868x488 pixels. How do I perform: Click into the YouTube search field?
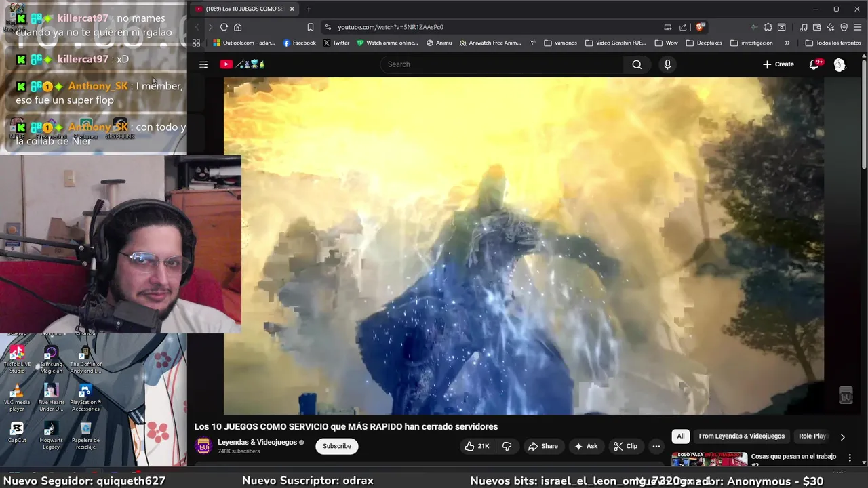coord(502,64)
